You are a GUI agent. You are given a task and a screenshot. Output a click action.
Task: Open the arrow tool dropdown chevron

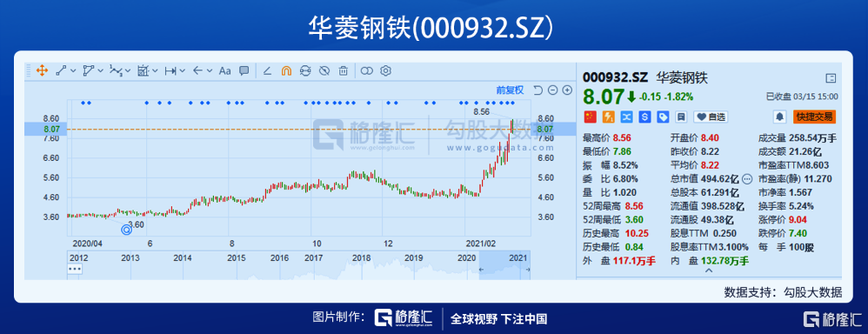(x=210, y=70)
